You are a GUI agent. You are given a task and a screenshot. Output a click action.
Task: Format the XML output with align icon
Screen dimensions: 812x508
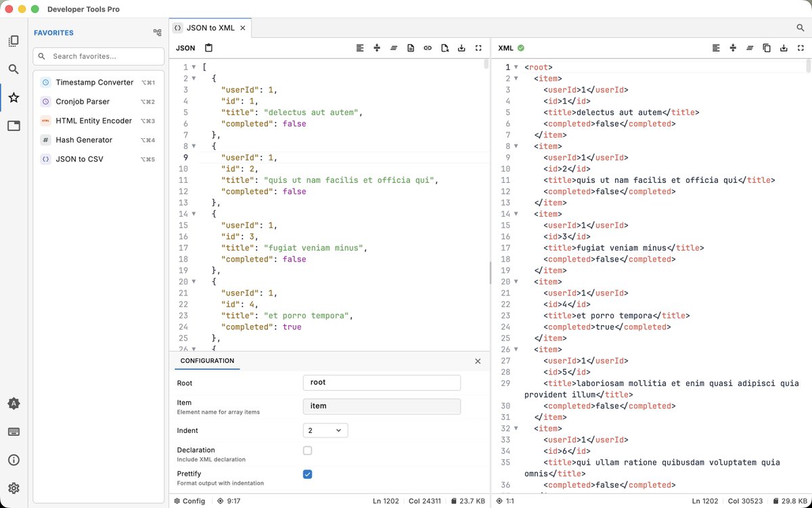716,48
